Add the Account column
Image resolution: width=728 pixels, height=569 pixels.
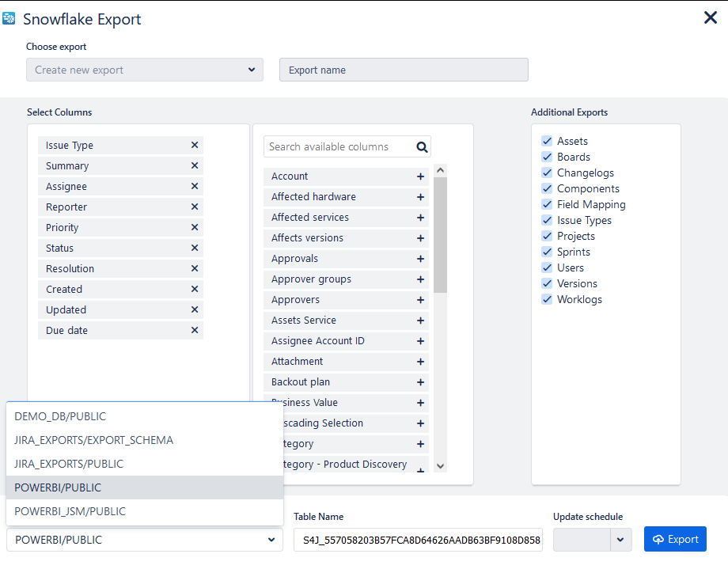420,176
